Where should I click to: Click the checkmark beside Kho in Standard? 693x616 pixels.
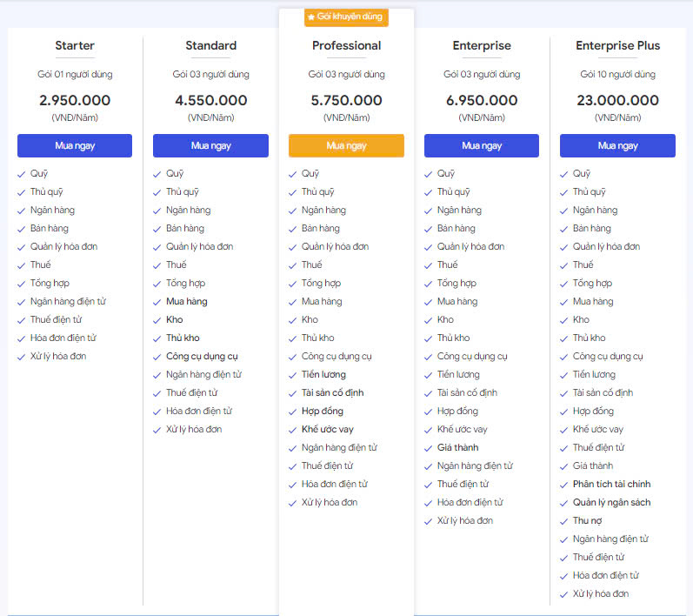[x=157, y=320]
